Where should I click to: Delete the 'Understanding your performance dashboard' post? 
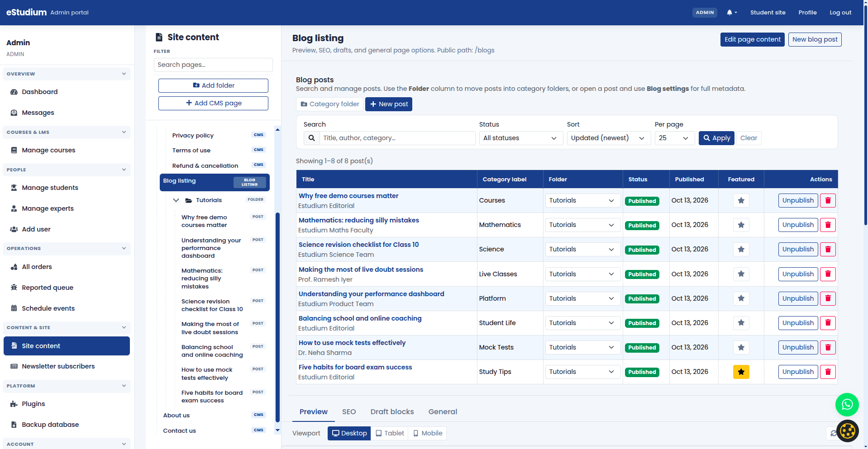[828, 298]
